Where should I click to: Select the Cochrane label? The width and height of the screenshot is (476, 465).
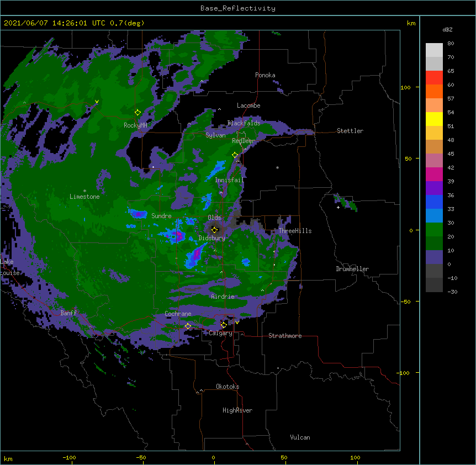pos(178,314)
